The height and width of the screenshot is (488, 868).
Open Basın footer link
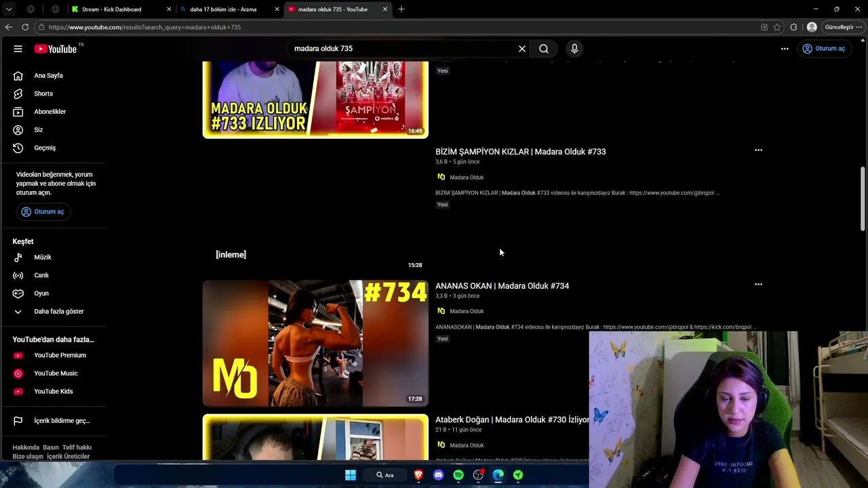click(x=51, y=447)
